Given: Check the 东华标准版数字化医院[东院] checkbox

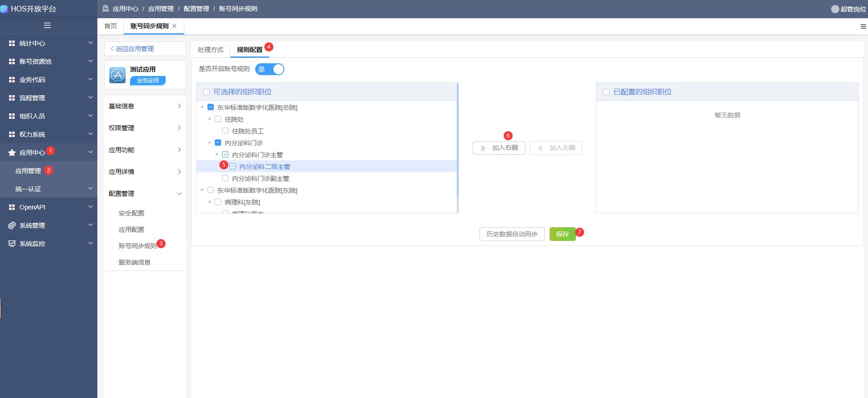Looking at the screenshot, I should pyautogui.click(x=211, y=190).
